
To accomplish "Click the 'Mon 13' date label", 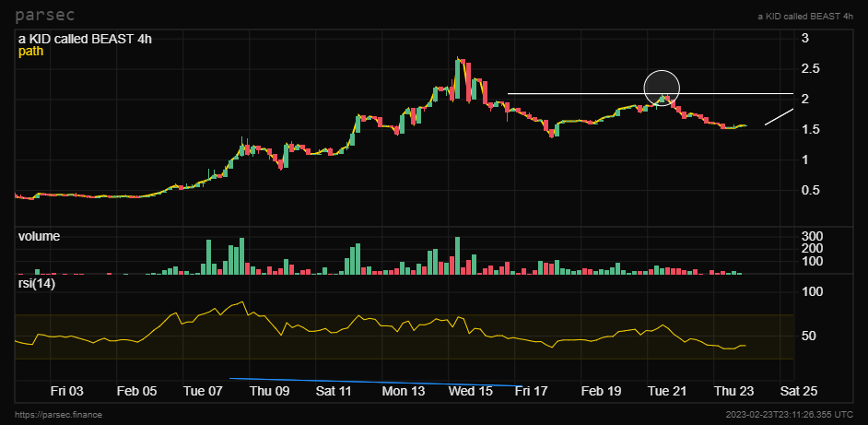I will click(404, 391).
